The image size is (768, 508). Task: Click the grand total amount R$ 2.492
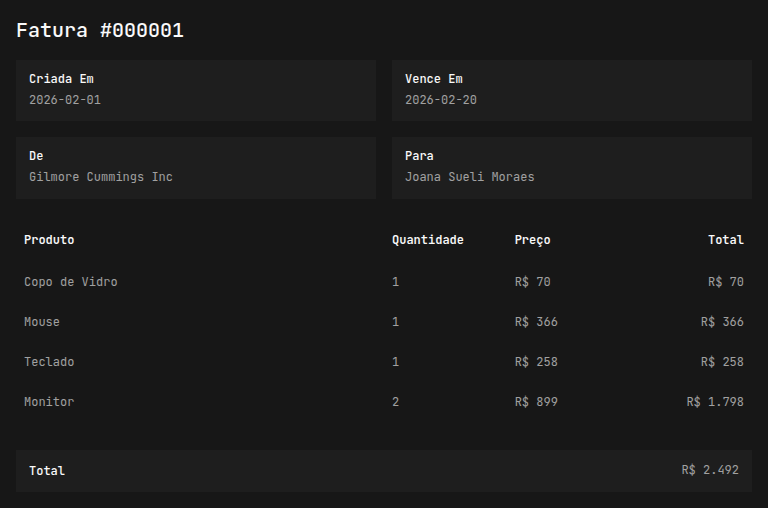710,470
